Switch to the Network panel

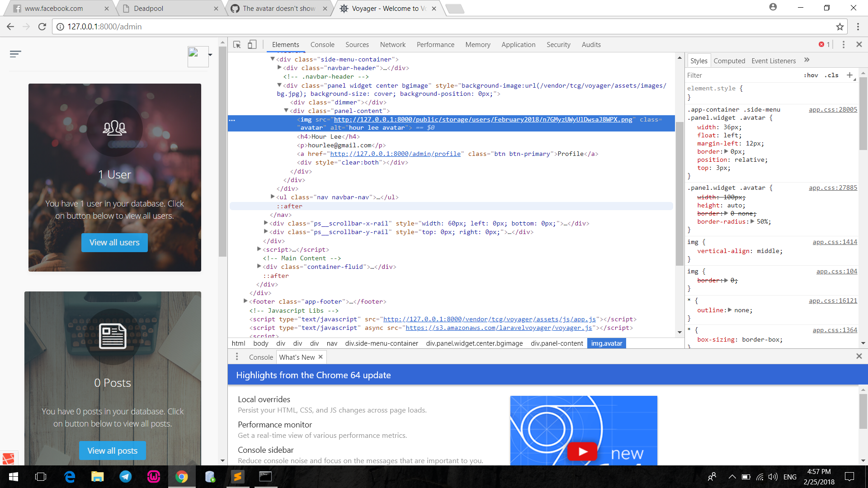pyautogui.click(x=392, y=44)
